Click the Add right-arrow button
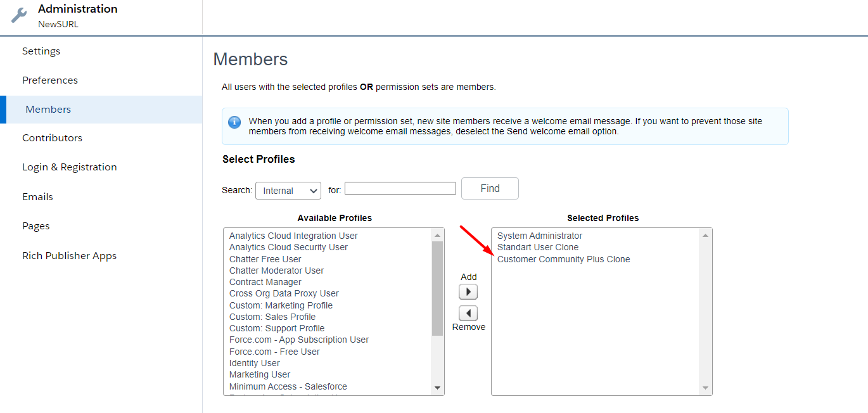Image resolution: width=868 pixels, height=413 pixels. tap(468, 292)
